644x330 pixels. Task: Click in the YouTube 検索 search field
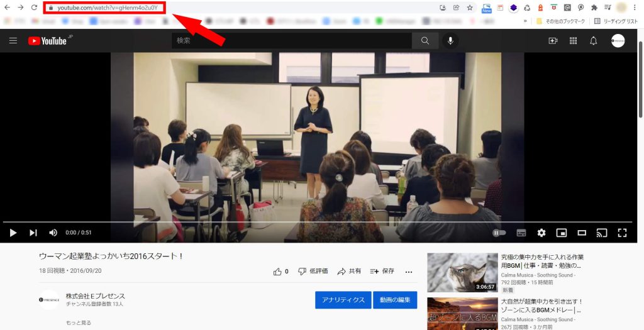292,41
